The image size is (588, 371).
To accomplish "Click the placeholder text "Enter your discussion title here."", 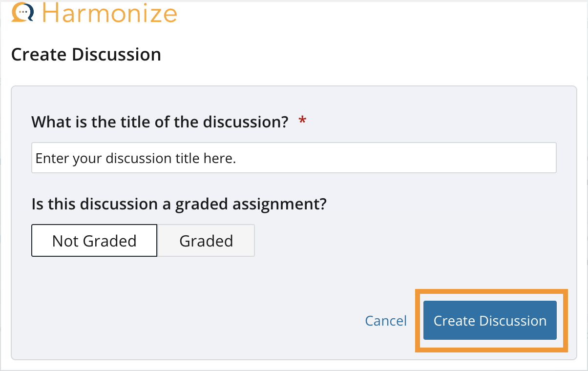I will coord(136,158).
